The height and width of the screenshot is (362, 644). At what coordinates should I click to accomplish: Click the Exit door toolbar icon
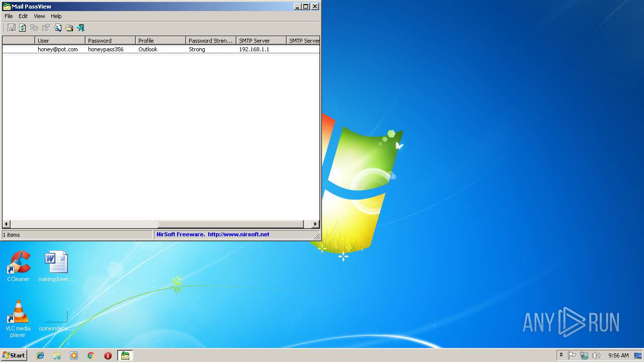[80, 28]
